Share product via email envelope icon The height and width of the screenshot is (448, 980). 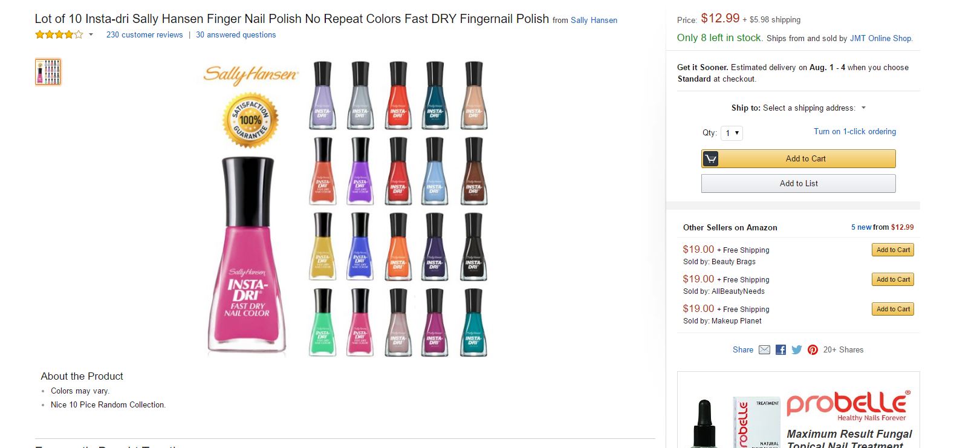pos(764,350)
